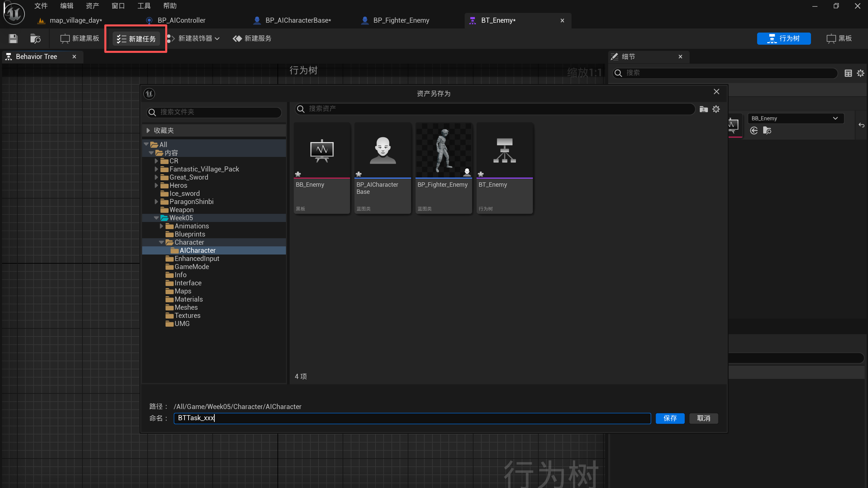Click the Save button in dialog

point(670,418)
